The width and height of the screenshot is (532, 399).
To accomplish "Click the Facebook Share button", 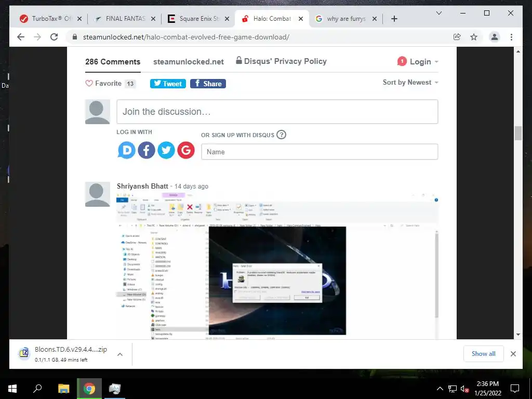I will [x=208, y=84].
